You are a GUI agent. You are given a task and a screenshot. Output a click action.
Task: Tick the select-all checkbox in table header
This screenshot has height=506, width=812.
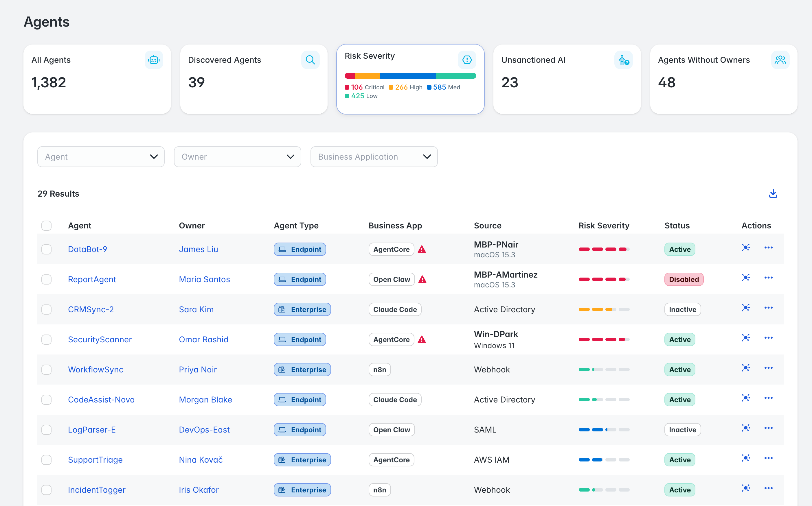(x=47, y=226)
